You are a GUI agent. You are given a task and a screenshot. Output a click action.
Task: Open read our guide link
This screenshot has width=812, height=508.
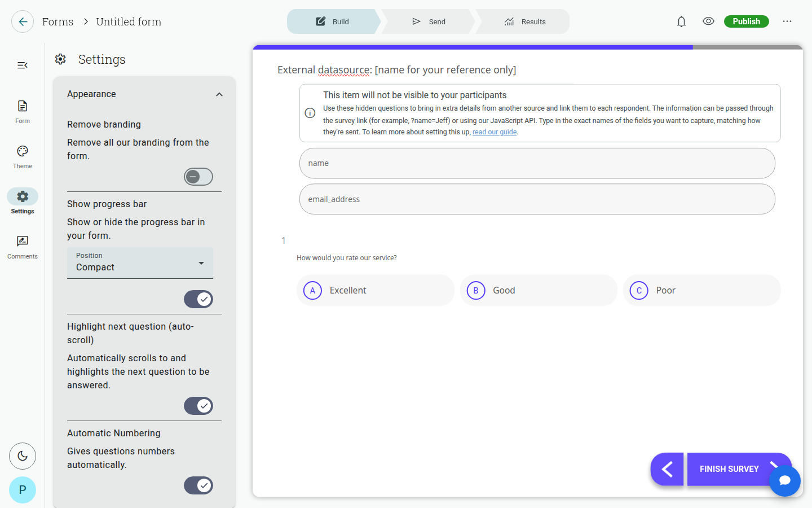[x=495, y=132]
